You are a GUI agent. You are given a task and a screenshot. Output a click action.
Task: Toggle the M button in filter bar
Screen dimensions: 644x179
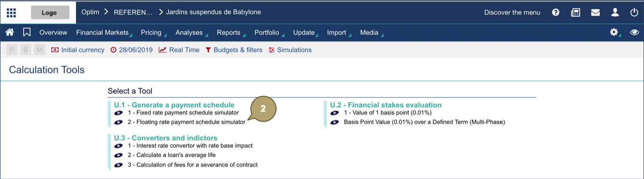click(x=40, y=50)
